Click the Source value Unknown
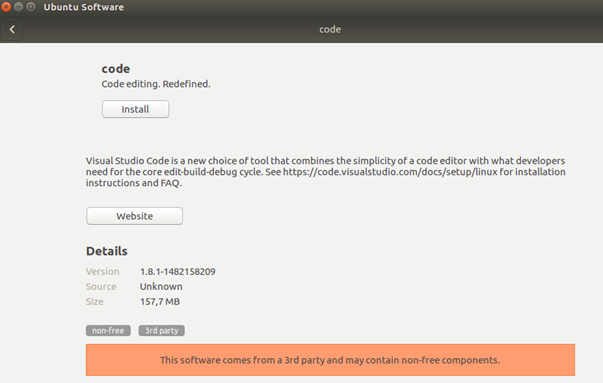Screen dimensions: 603x383 coord(161,286)
